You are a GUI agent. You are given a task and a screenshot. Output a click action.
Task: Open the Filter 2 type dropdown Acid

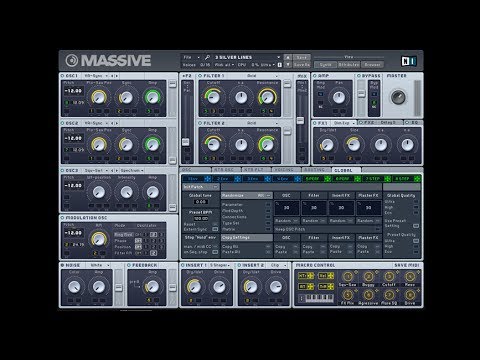262,123
